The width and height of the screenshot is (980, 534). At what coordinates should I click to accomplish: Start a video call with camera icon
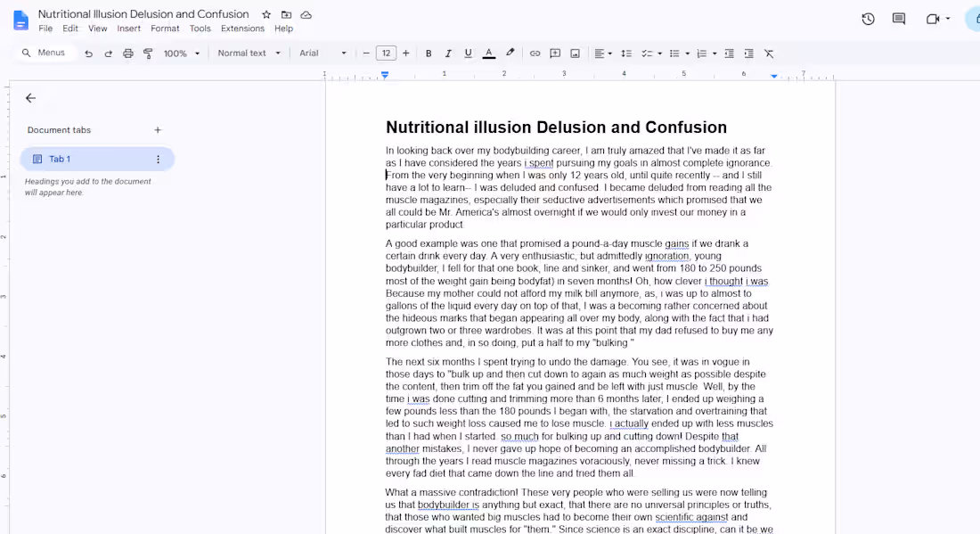pos(933,19)
